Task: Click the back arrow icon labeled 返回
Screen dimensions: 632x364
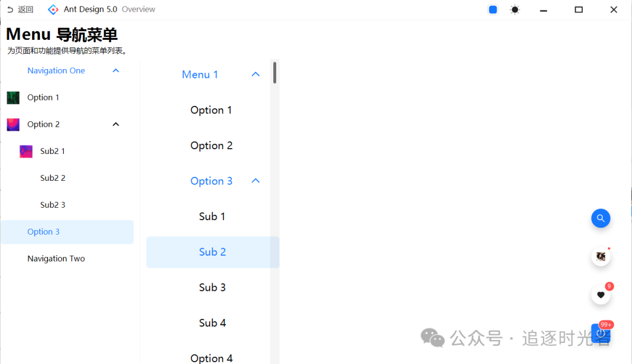Action: 10,9
